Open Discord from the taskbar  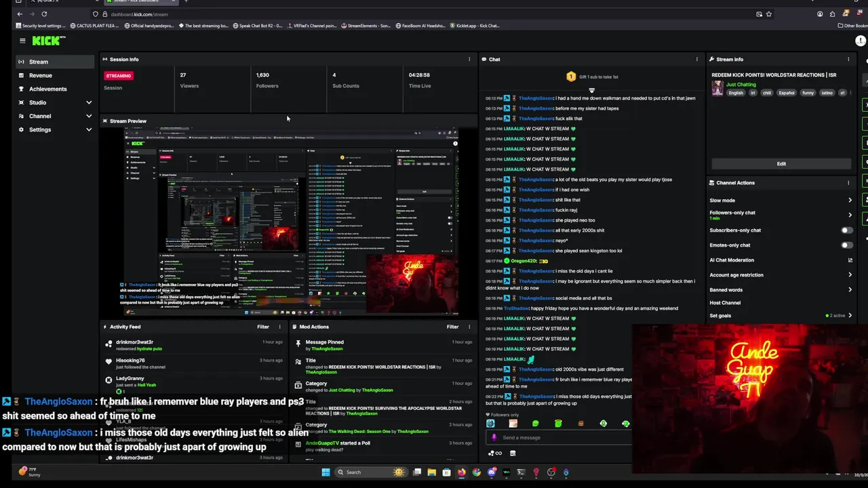tap(492, 472)
